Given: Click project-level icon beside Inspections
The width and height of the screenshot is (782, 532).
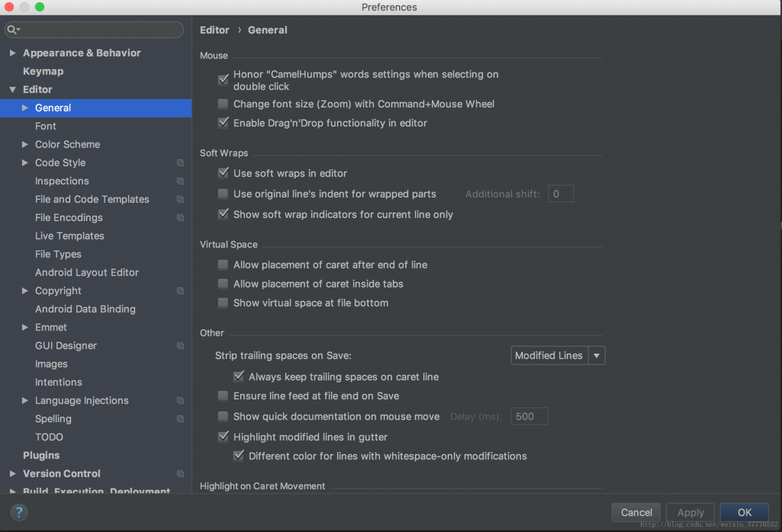Looking at the screenshot, I should (180, 181).
